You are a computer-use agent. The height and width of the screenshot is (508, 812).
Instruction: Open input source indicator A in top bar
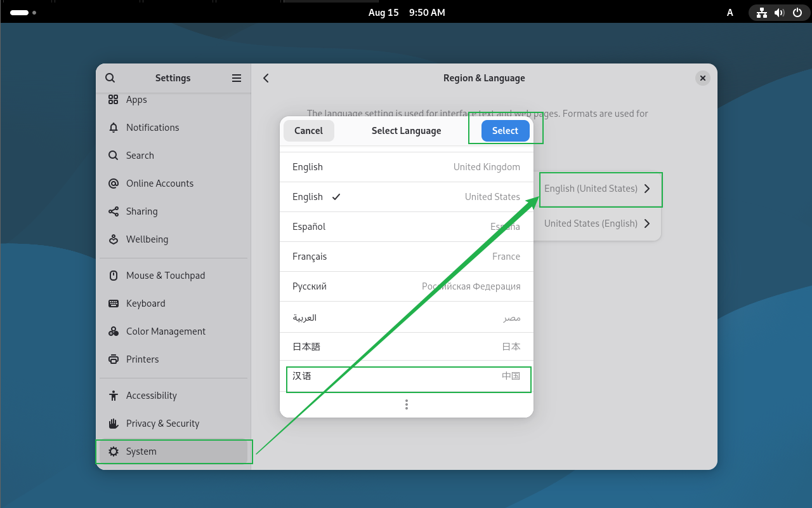[x=730, y=13]
